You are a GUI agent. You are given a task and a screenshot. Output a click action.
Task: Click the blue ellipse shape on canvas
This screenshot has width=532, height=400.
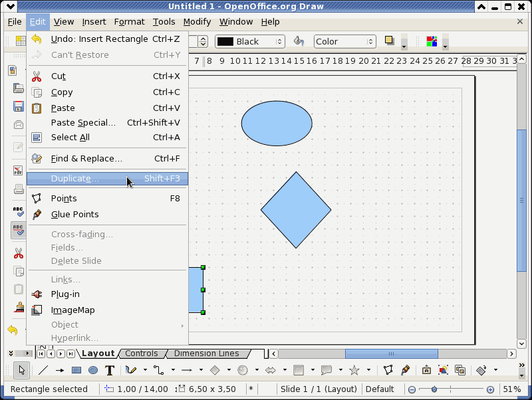tap(277, 124)
